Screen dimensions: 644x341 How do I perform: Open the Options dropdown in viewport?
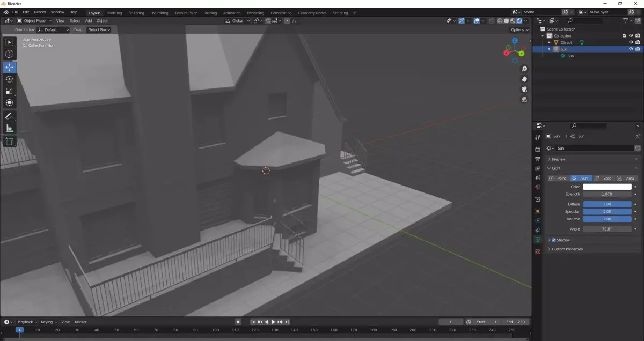coord(519,30)
